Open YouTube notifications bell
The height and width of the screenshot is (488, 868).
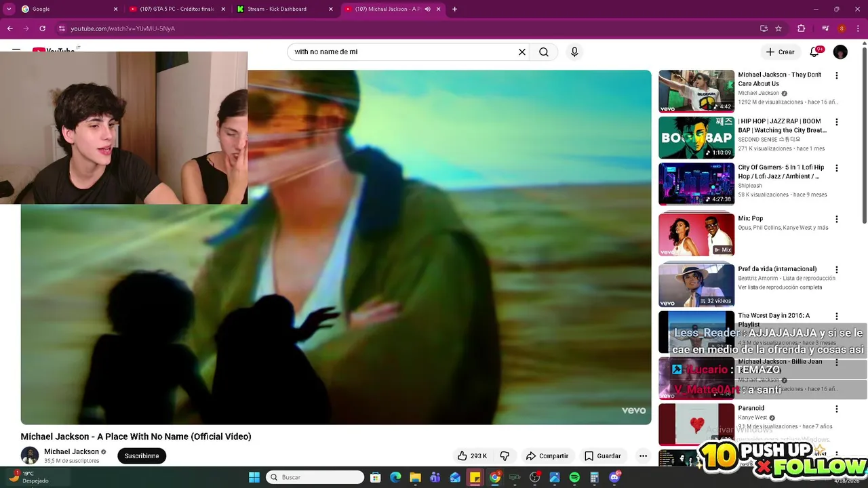814,52
